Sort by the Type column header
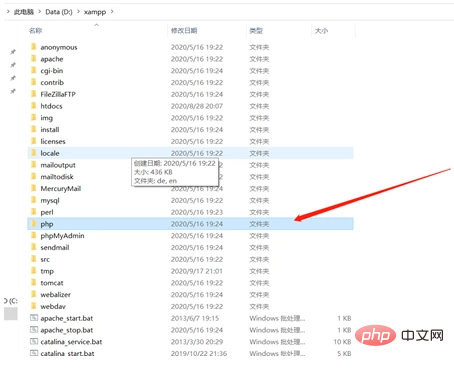The image size is (454, 368). [x=256, y=31]
